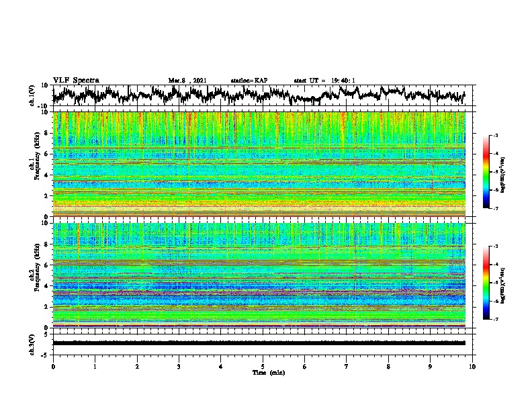Click the "-3" label on ch.1 colorbar
The height and width of the screenshot is (411, 532).
coord(495,135)
